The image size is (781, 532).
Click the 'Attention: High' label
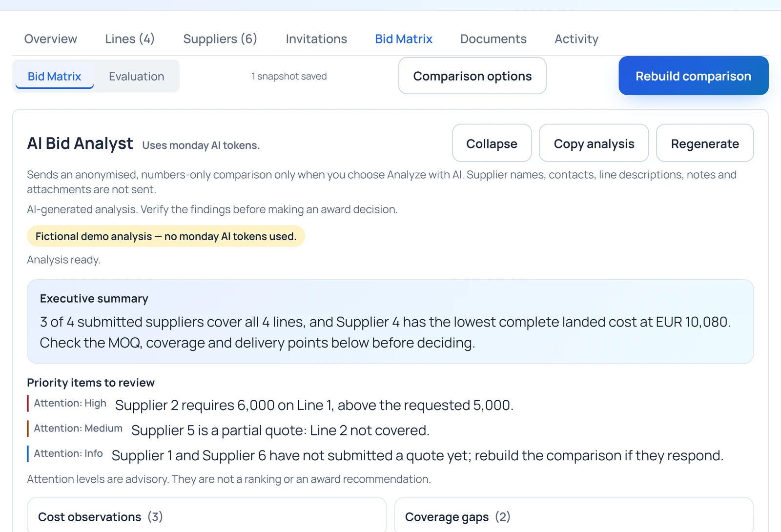pyautogui.click(x=70, y=403)
